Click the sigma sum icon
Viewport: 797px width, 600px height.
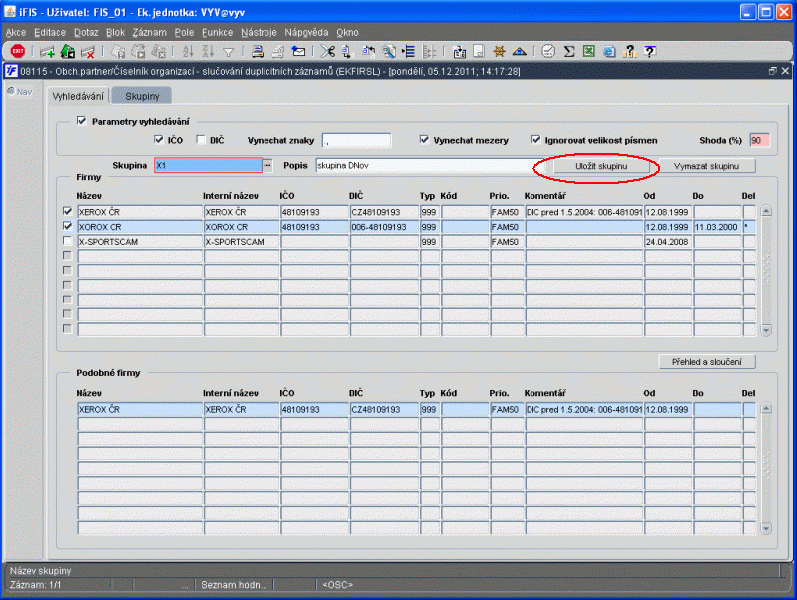click(x=569, y=51)
